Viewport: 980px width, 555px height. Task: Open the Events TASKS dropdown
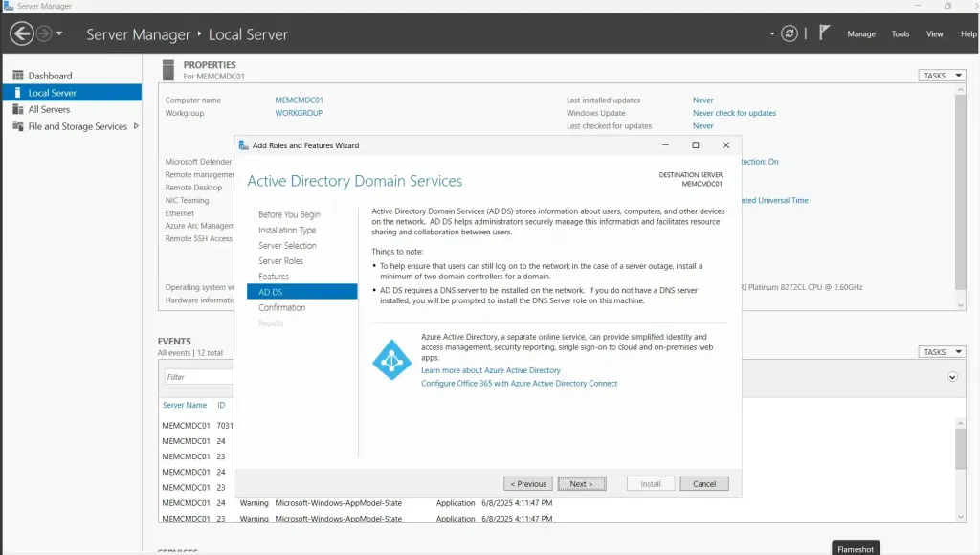pyautogui.click(x=942, y=352)
